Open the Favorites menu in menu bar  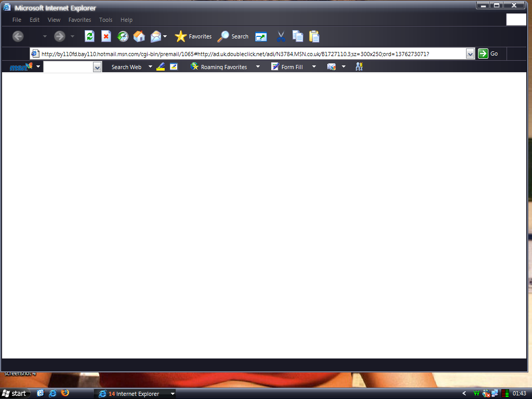(x=79, y=20)
